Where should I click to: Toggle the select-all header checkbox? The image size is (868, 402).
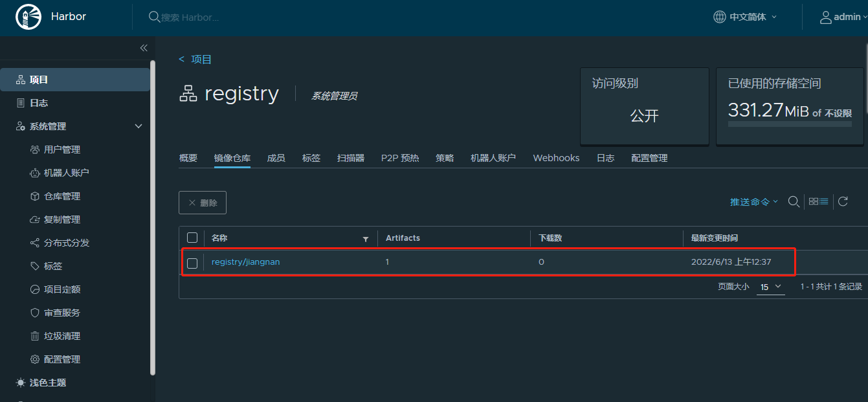tap(192, 238)
